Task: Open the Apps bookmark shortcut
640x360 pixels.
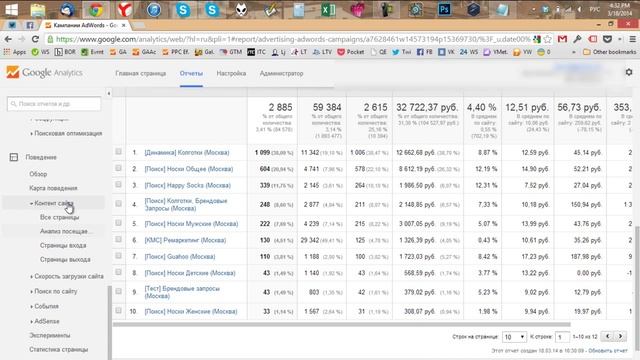Action: pos(15,52)
